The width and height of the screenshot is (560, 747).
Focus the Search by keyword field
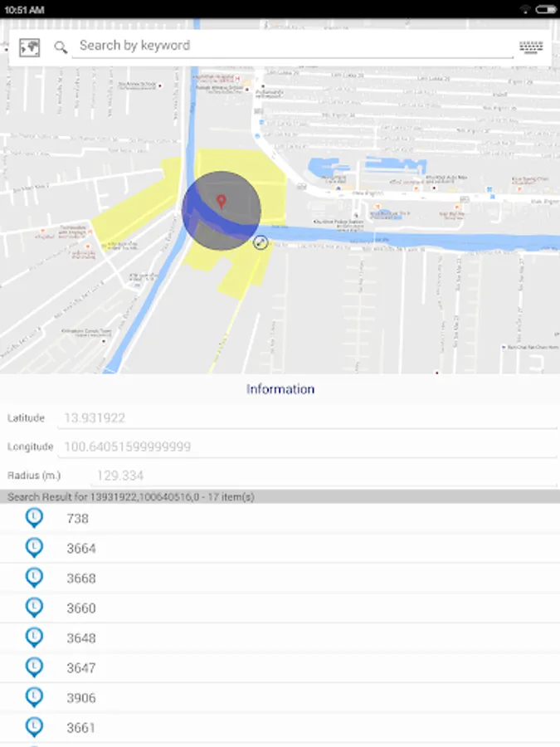(x=292, y=46)
